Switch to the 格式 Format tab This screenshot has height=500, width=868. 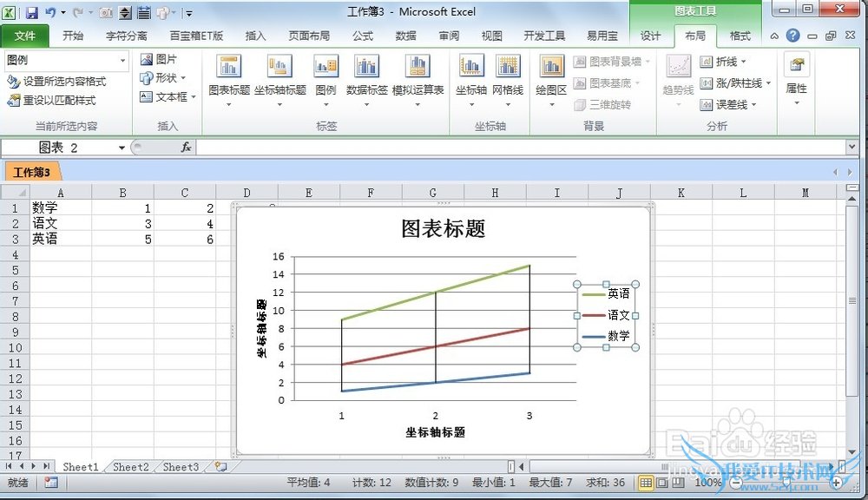pyautogui.click(x=740, y=36)
